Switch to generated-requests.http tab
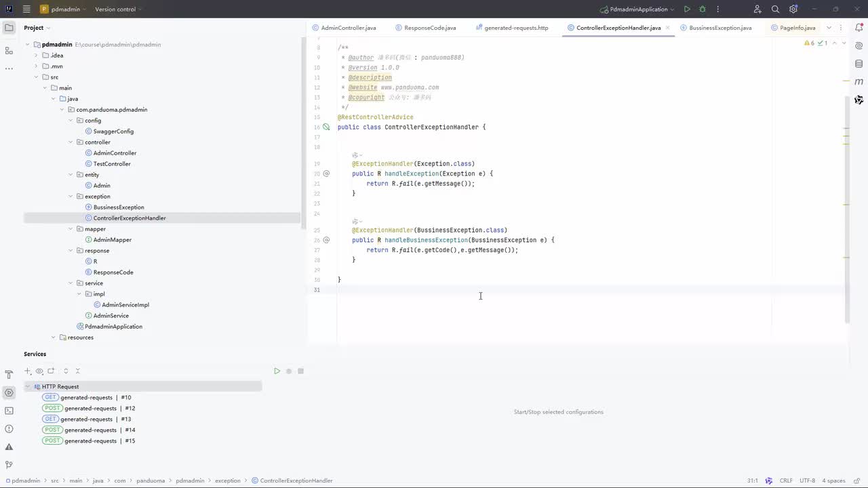Image resolution: width=868 pixels, height=488 pixels. (511, 28)
